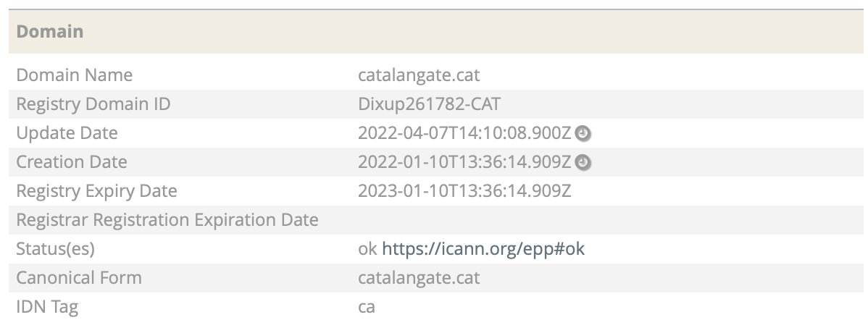Click the Status(es) label
This screenshot has height=333, width=868.
[x=55, y=249]
